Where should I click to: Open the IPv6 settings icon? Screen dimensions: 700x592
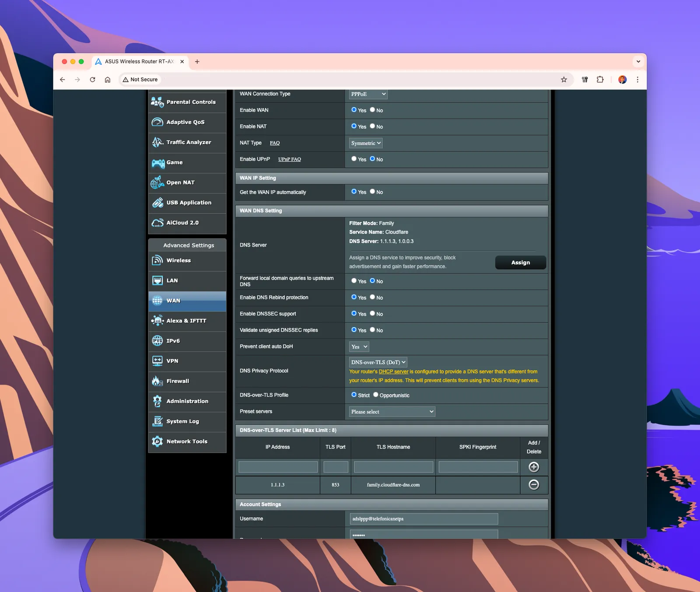click(x=157, y=341)
